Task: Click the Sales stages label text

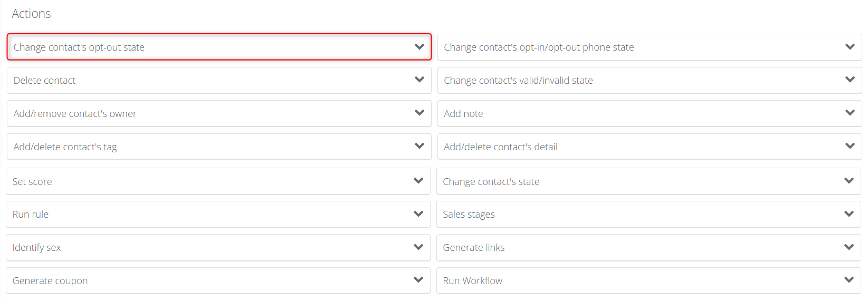Action: (469, 215)
